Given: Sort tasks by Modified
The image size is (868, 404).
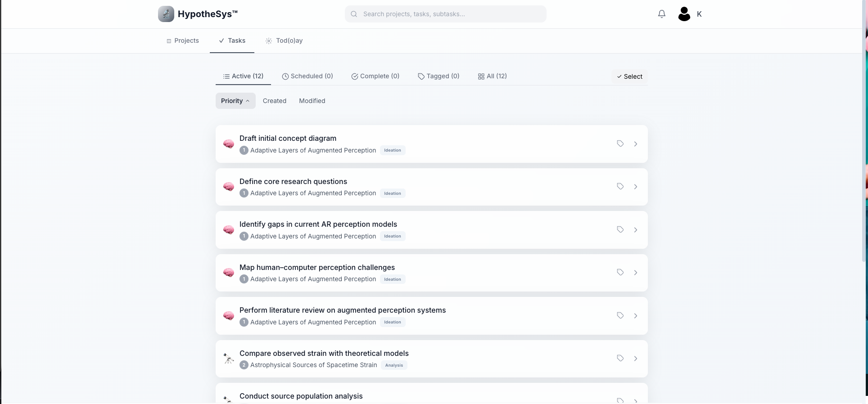Looking at the screenshot, I should 312,101.
